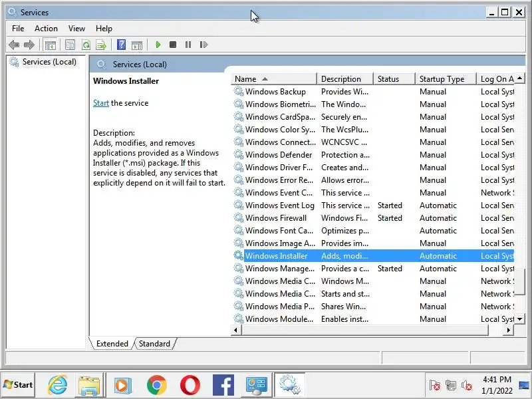The width and height of the screenshot is (532, 399).
Task: Select the Windows Color Sy... service row
Action: (374, 129)
